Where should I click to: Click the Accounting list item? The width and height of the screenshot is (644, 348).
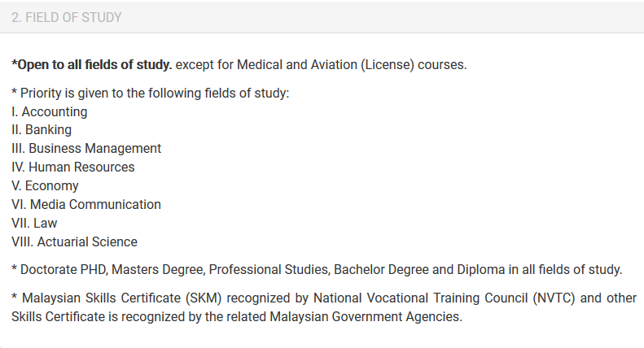(x=50, y=111)
